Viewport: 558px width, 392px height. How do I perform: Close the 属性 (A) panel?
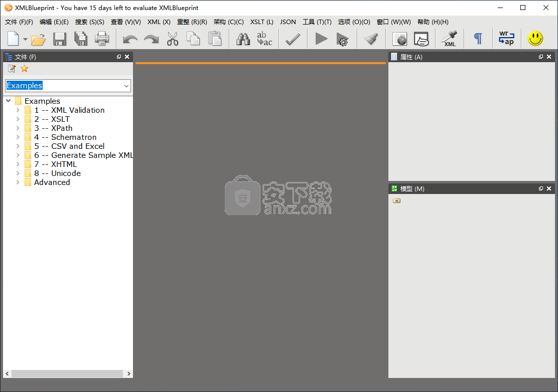tap(549, 57)
